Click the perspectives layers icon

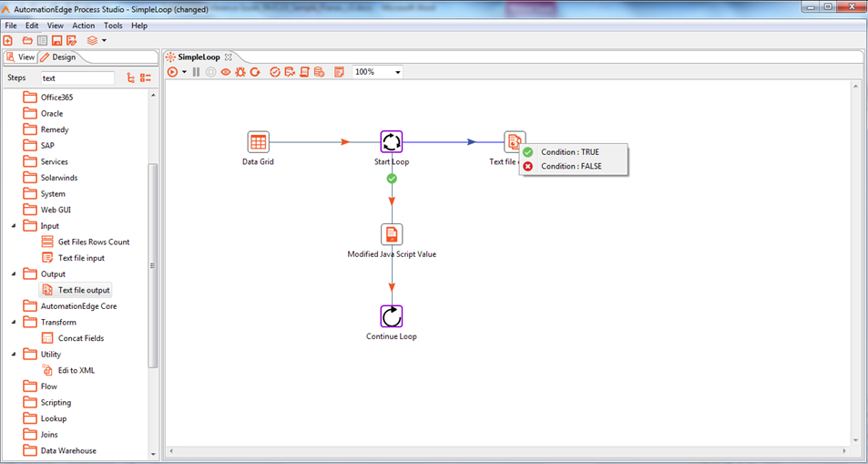[x=92, y=40]
